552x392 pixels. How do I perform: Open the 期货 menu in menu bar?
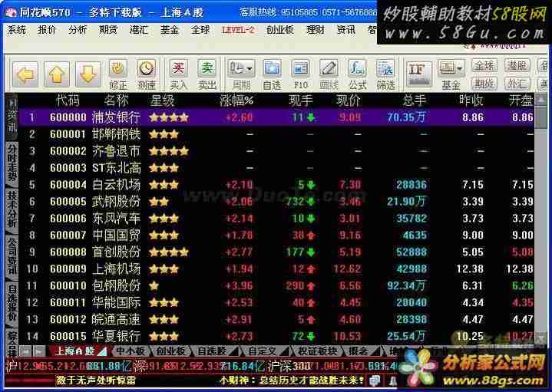tap(108, 30)
